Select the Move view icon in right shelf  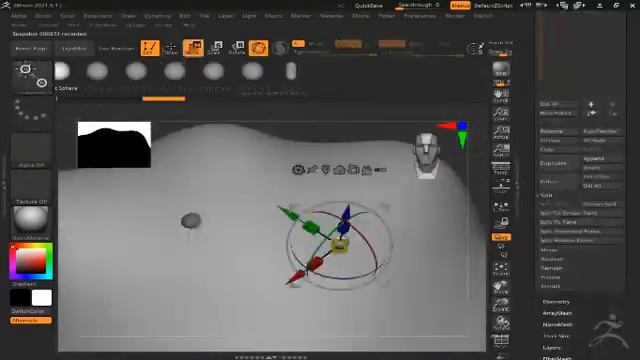(501, 287)
